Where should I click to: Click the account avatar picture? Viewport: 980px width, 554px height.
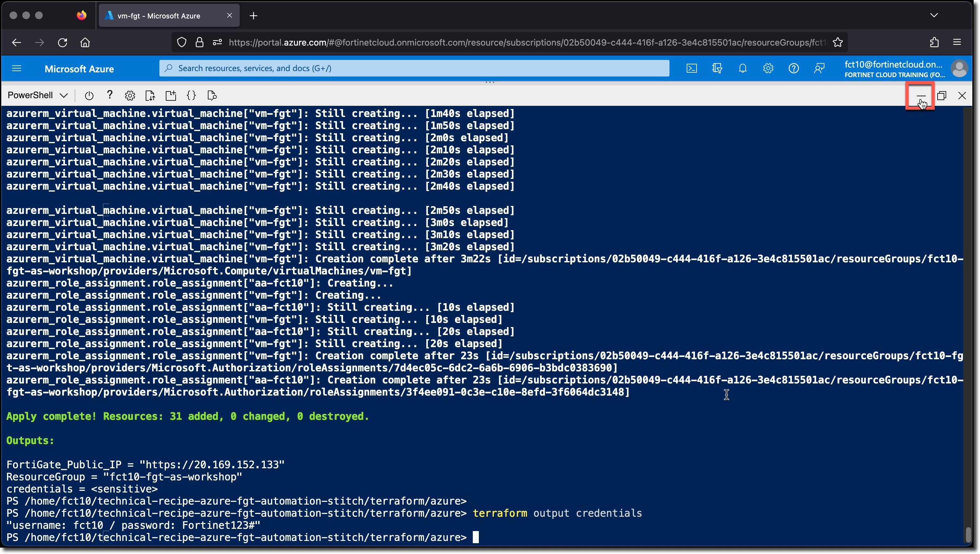click(959, 69)
